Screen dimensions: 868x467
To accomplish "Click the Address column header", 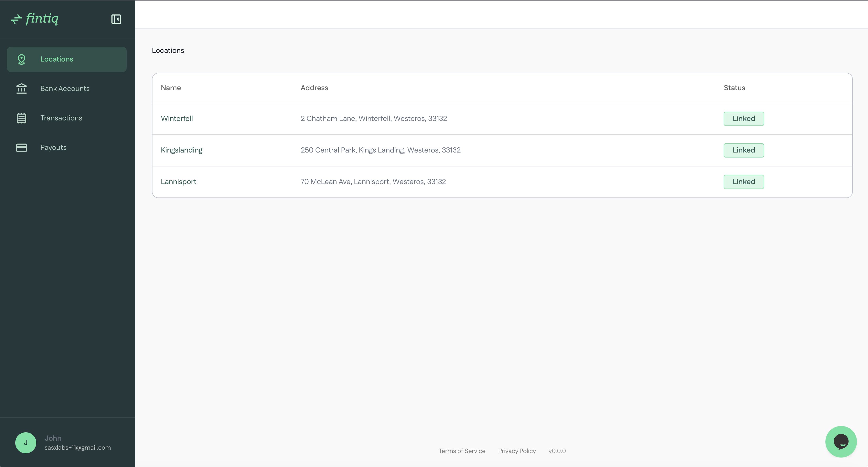I will click(x=314, y=88).
